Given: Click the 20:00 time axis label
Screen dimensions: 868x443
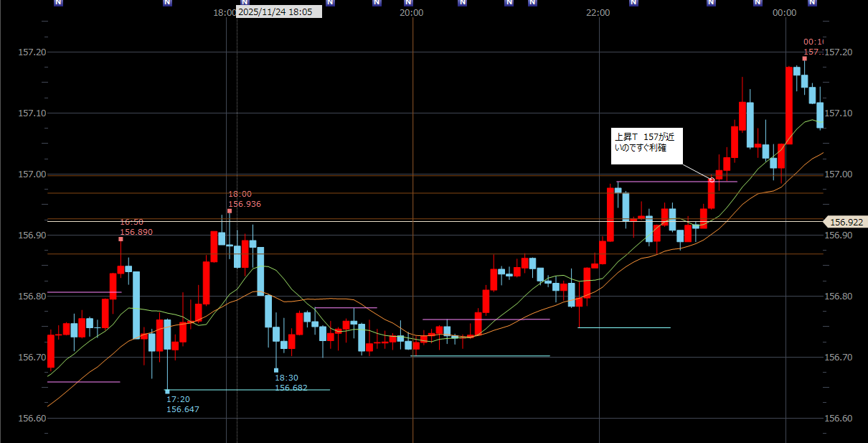Looking at the screenshot, I should pyautogui.click(x=411, y=13).
